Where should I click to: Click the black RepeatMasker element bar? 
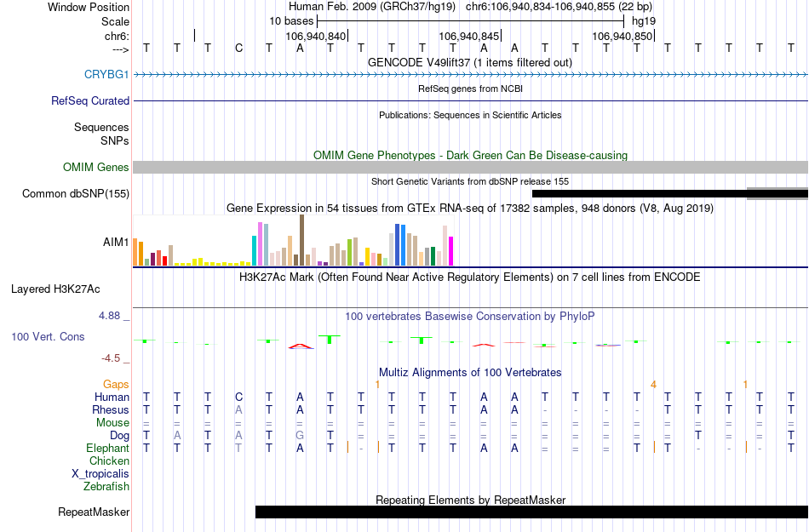click(x=531, y=512)
